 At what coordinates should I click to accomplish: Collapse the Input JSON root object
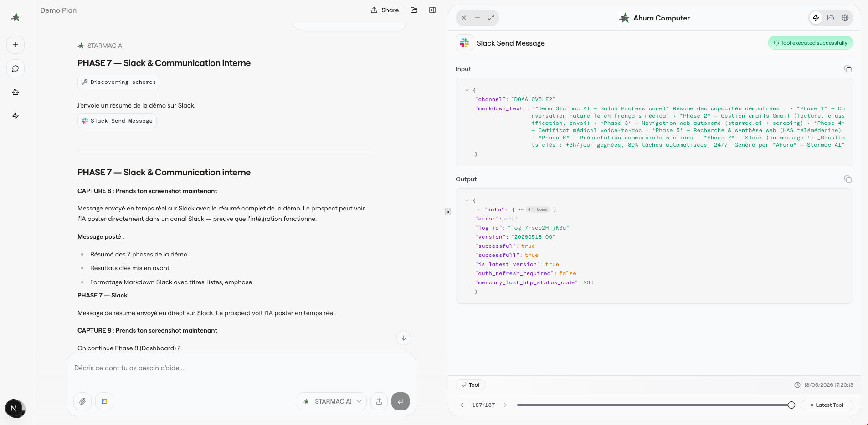pos(467,90)
